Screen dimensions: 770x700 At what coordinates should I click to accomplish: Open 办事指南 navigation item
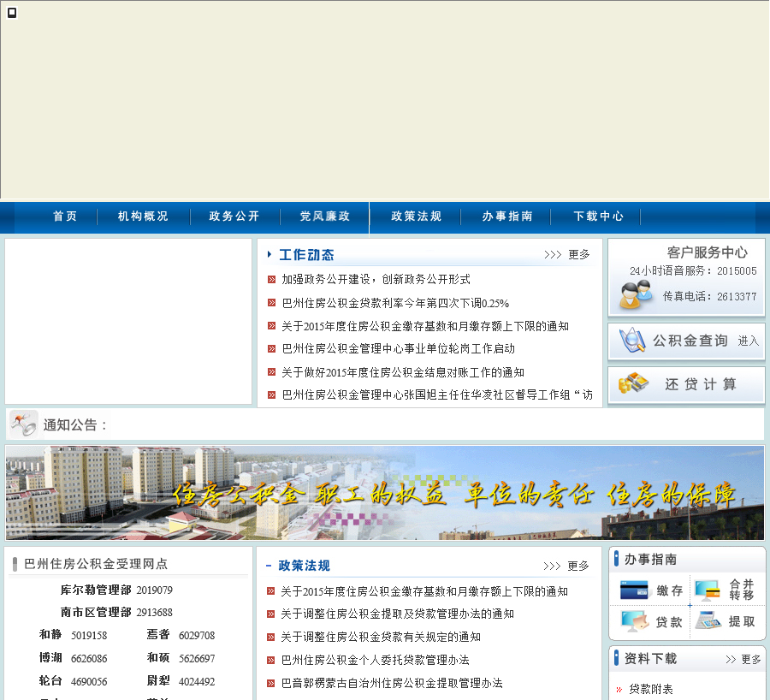(507, 217)
